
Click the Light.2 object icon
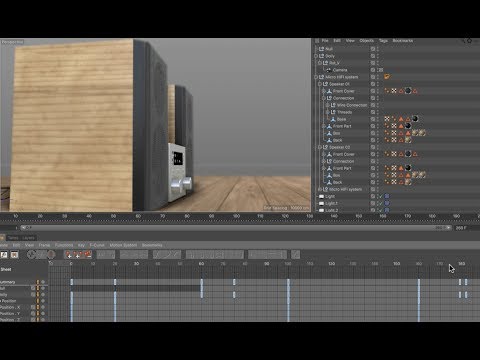coord(321,210)
